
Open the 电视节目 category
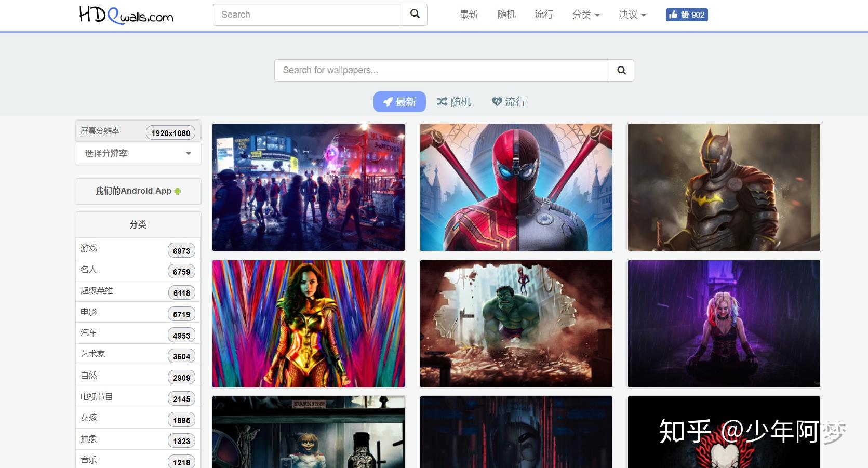(x=138, y=397)
